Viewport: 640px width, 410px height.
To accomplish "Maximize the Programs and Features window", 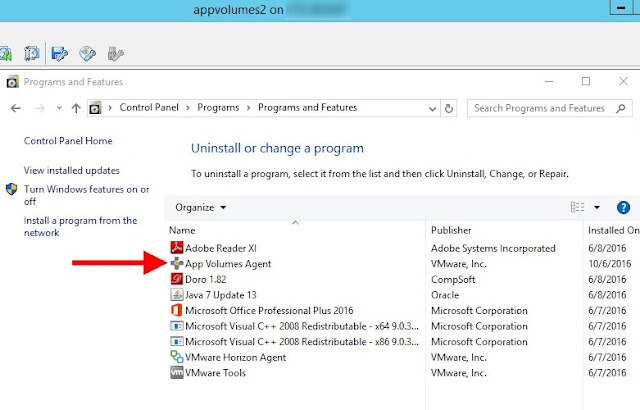I will [586, 81].
